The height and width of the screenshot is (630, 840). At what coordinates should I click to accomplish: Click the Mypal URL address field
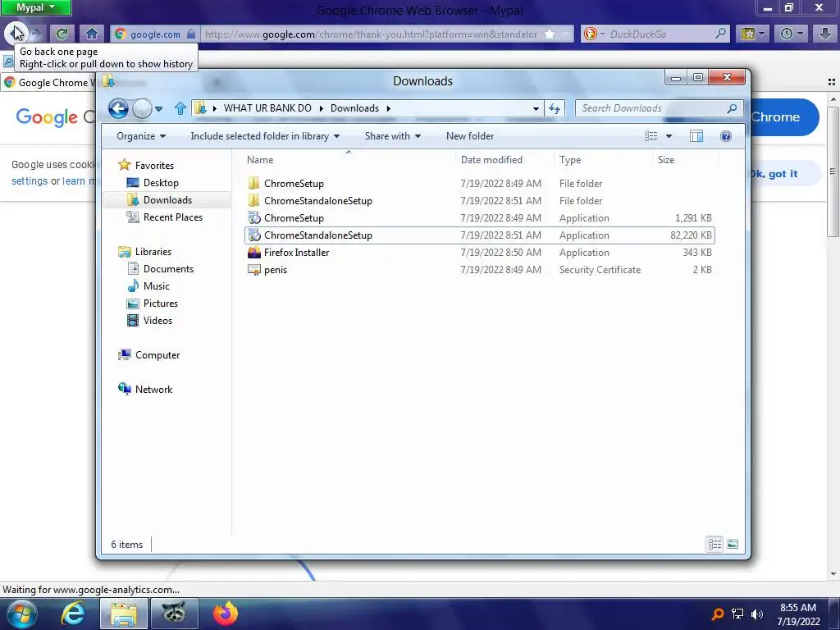[x=371, y=34]
